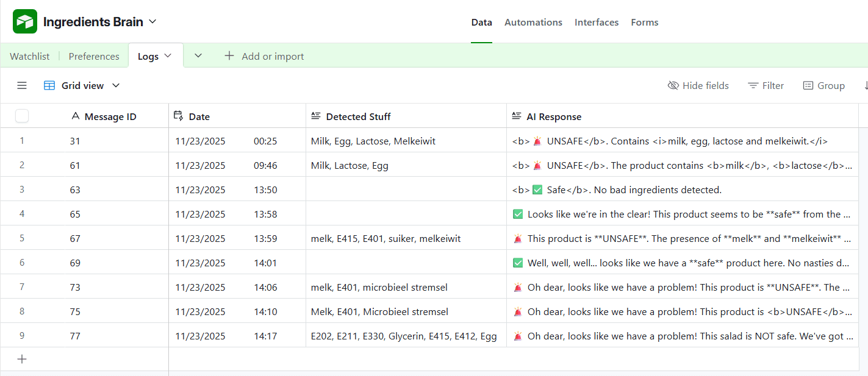Select the Detected Stuff cell for message 77
The image size is (868, 376).
(405, 336)
